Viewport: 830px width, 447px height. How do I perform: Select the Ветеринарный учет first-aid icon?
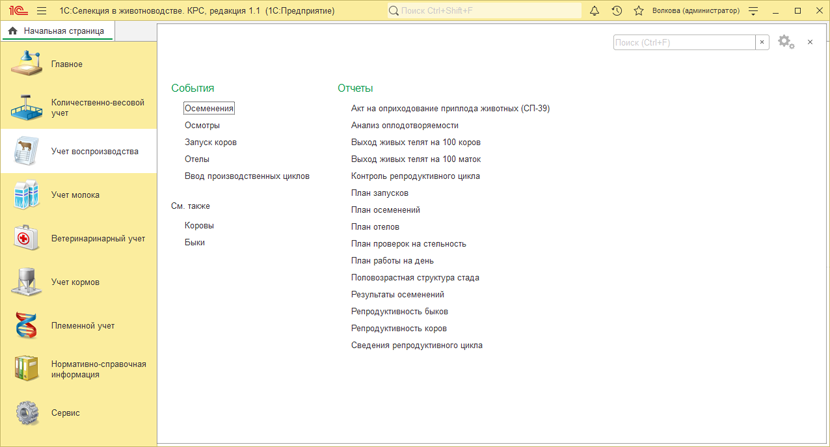coord(27,239)
